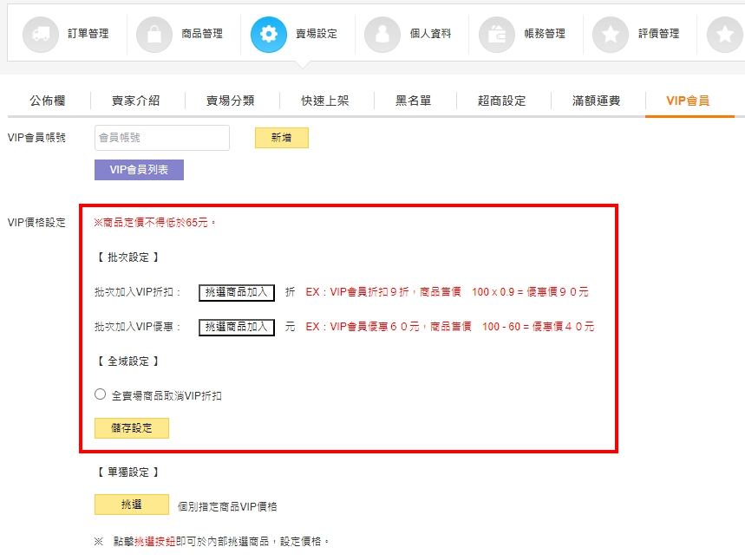Open the 個人資料 menu label

click(430, 34)
